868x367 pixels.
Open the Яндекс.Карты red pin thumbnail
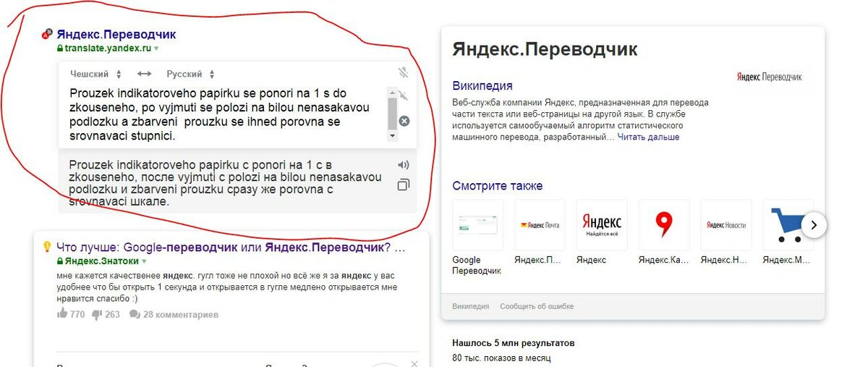(664, 225)
